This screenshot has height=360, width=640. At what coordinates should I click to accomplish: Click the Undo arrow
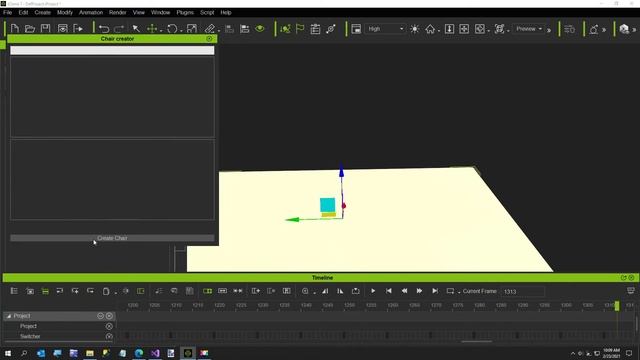pos(104,29)
